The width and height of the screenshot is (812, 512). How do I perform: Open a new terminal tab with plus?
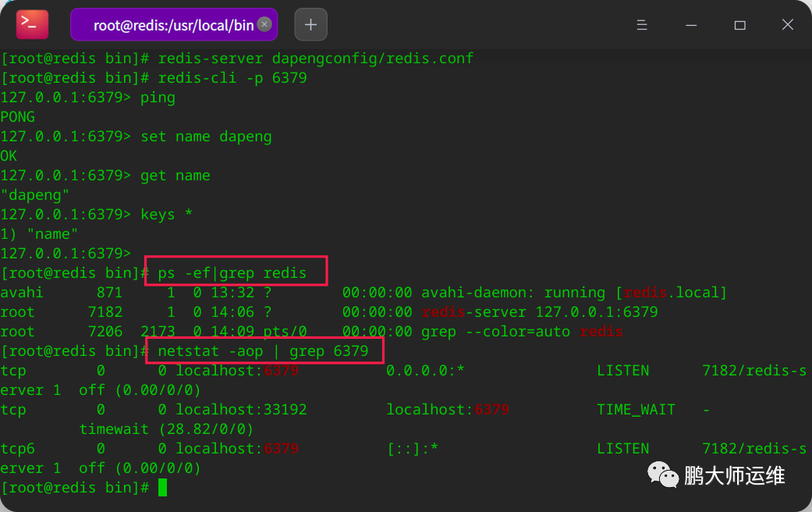pos(310,24)
